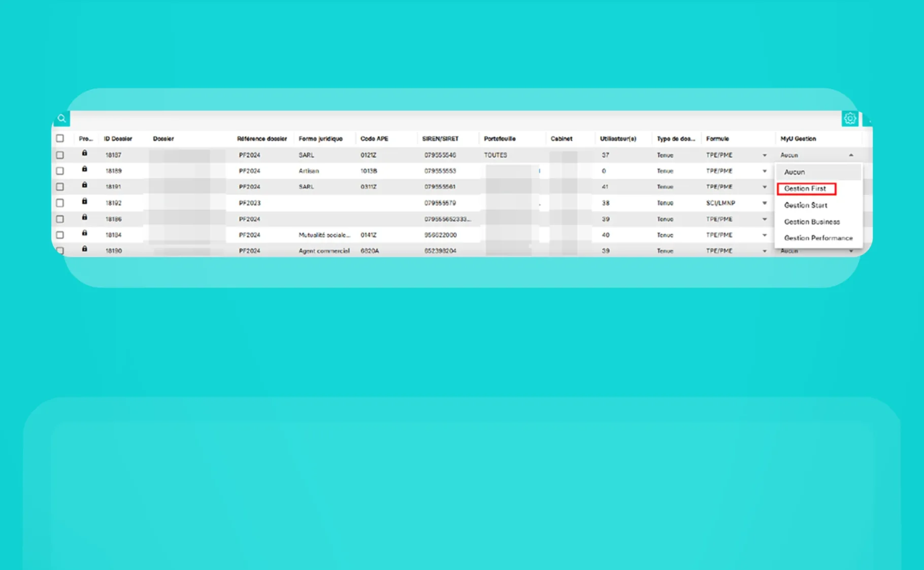Click lock icon in row 18191

click(x=85, y=185)
